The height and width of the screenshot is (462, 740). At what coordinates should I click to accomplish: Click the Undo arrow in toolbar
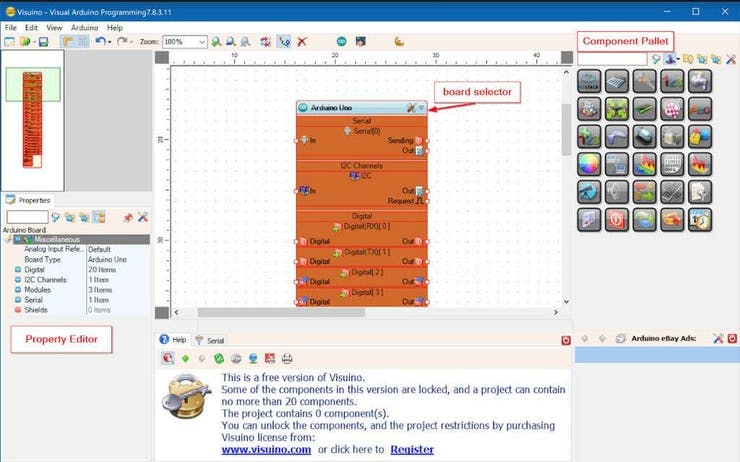[101, 42]
